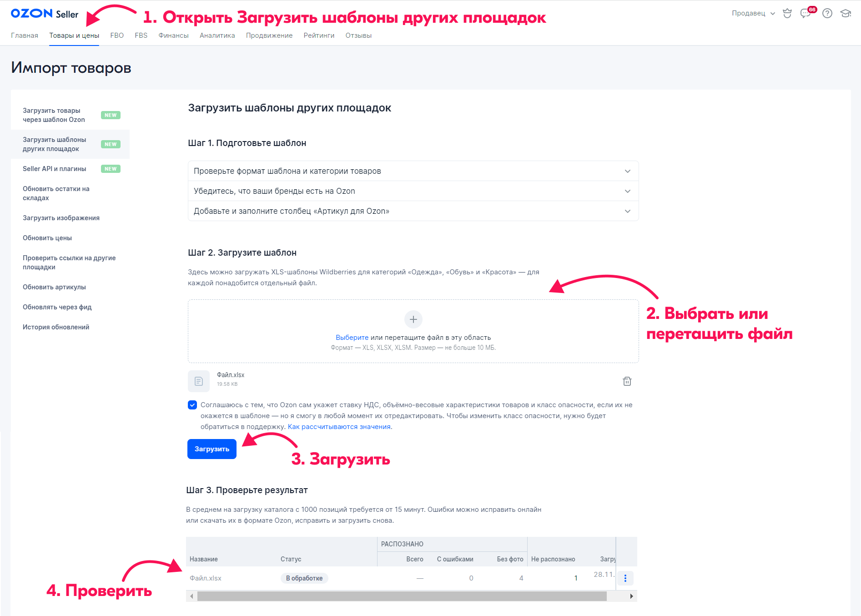Open 'Проверить ссылки на другие площадки' in sidebar
The image size is (861, 616).
pos(70,263)
